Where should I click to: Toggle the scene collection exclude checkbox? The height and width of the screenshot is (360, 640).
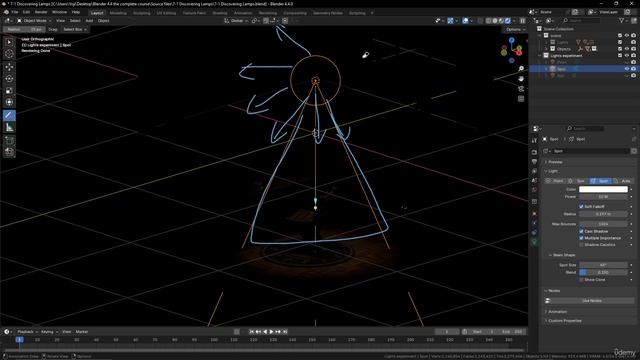pyautogui.click(x=620, y=36)
